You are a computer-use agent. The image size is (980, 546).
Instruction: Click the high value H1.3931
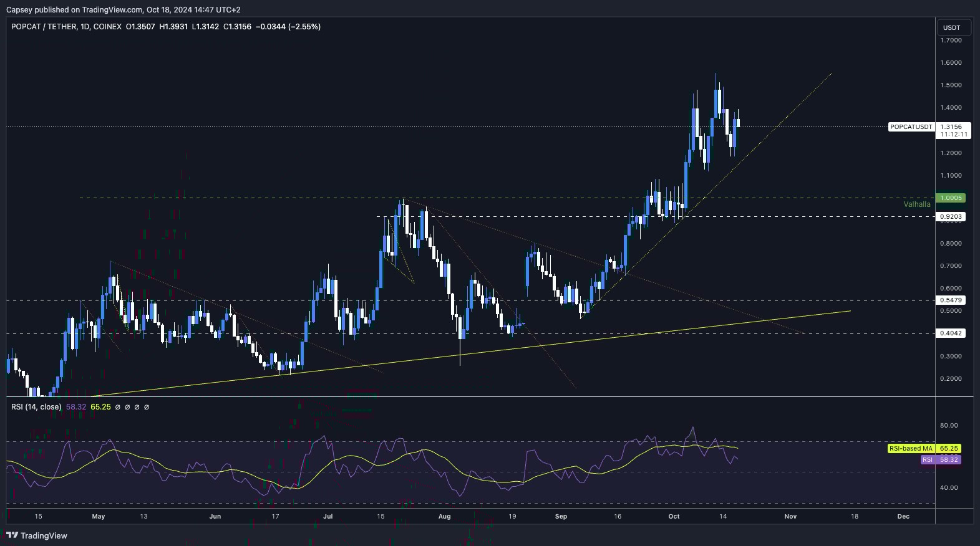point(173,27)
